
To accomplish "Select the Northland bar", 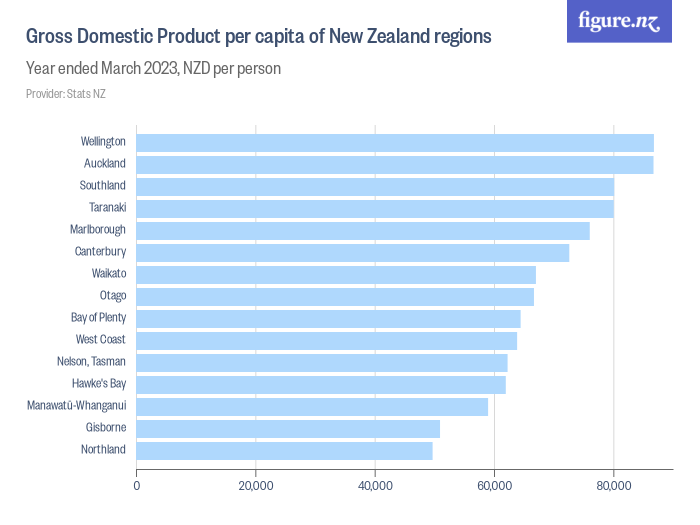I will 284,450.
